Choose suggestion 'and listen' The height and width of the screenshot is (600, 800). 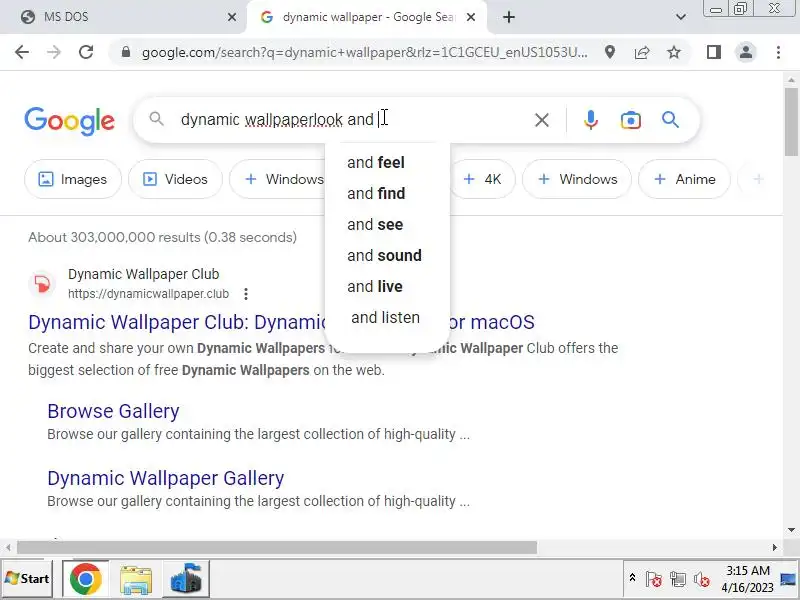tap(387, 318)
